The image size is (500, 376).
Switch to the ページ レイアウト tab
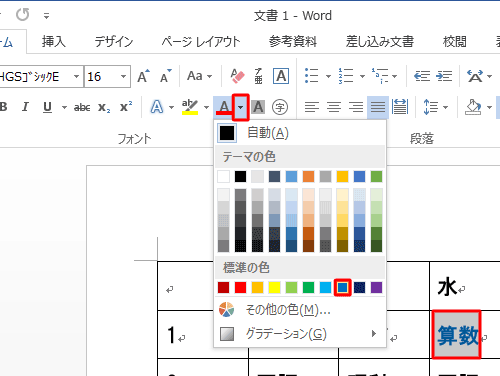(201, 42)
